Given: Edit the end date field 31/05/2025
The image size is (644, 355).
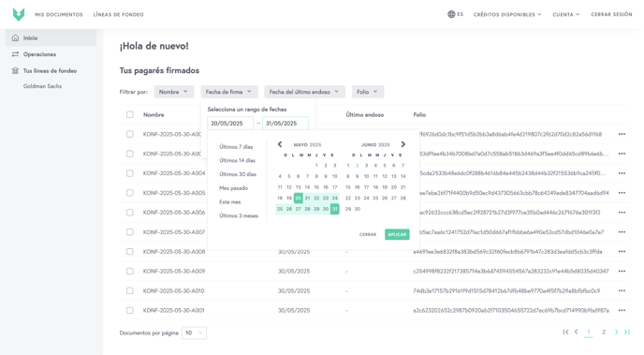Looking at the screenshot, I should pyautogui.click(x=285, y=124).
